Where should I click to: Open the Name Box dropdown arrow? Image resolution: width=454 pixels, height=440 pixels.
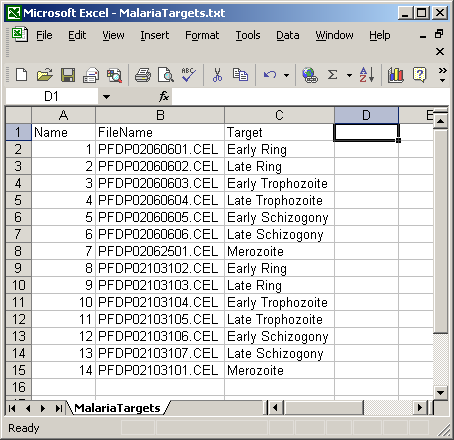pyautogui.click(x=106, y=97)
